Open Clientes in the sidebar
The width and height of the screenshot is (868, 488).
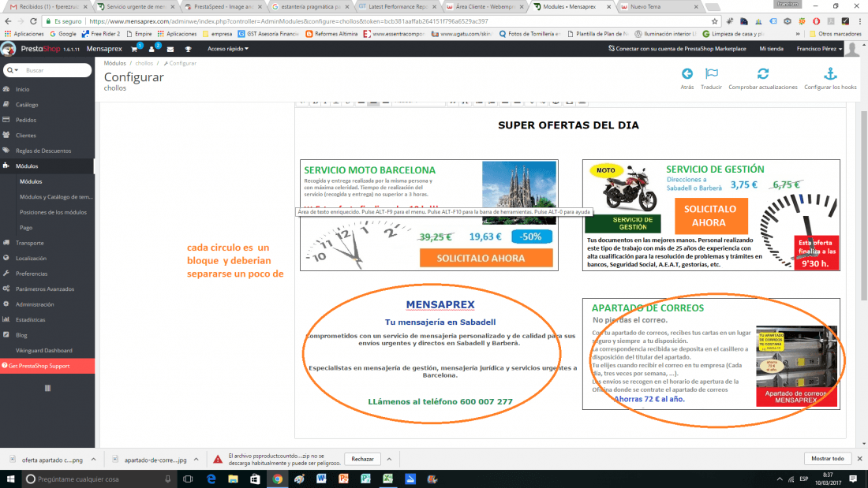click(x=26, y=136)
